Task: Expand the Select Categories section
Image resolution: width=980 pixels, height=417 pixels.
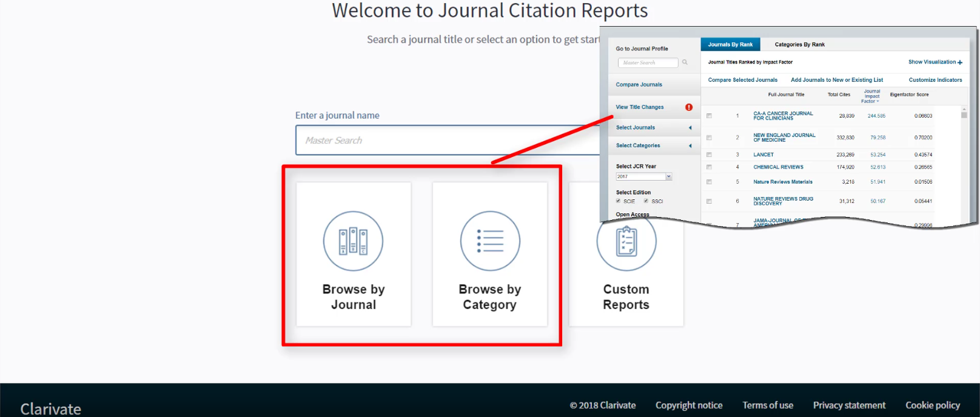Action: coord(690,145)
